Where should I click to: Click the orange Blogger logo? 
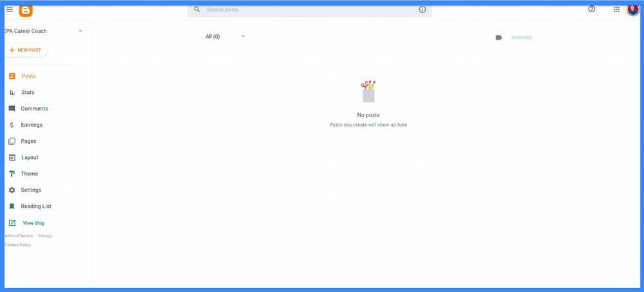coord(26,10)
